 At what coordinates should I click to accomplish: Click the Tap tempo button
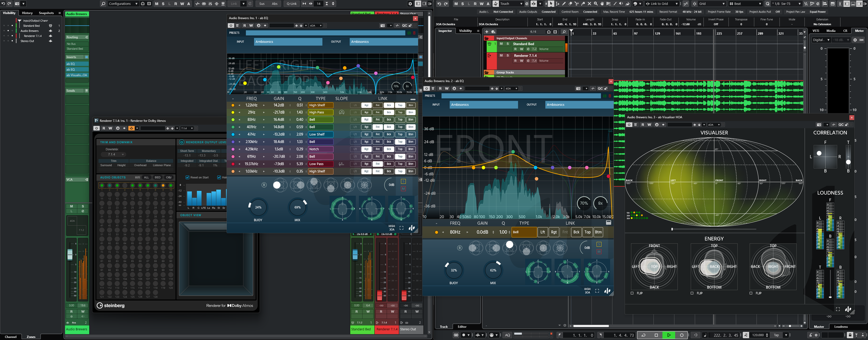click(776, 335)
